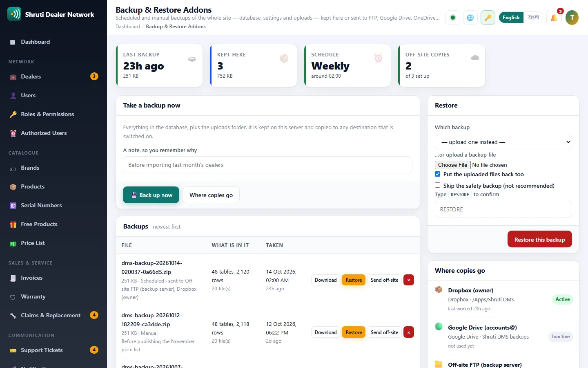Open the user avatar "T" menu
The height and width of the screenshot is (368, 588).
(572, 18)
